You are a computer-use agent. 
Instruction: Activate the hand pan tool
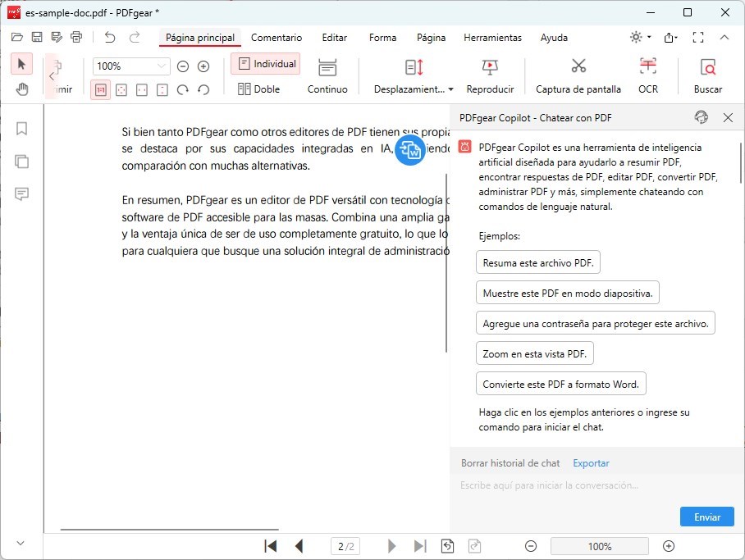pyautogui.click(x=21, y=89)
